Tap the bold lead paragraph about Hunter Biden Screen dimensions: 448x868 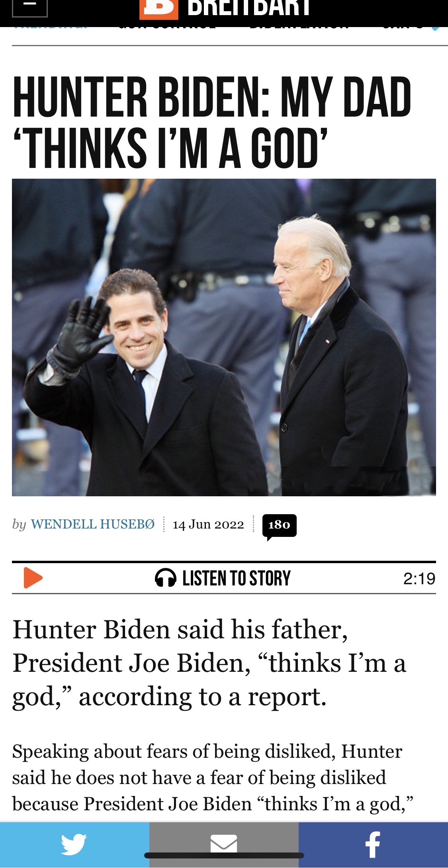[x=209, y=663]
